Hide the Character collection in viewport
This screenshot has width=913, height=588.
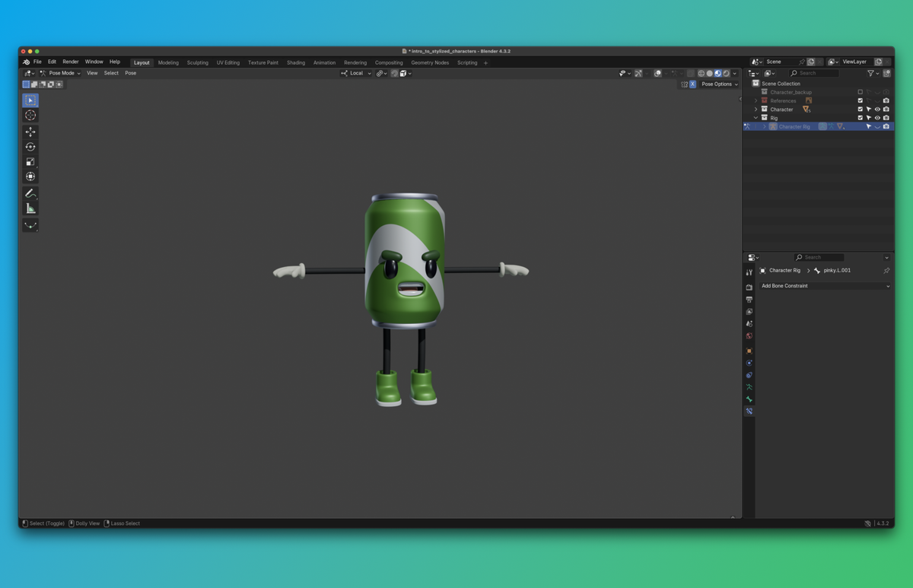pos(877,110)
